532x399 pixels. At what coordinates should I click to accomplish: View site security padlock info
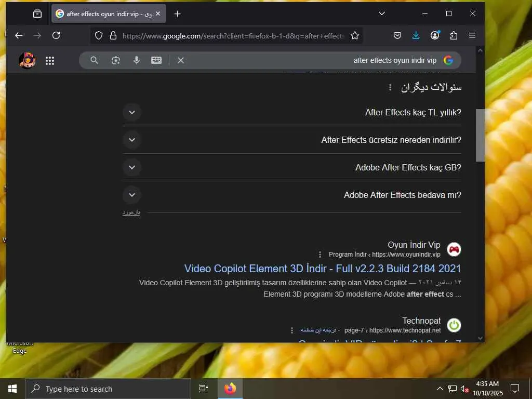(113, 36)
